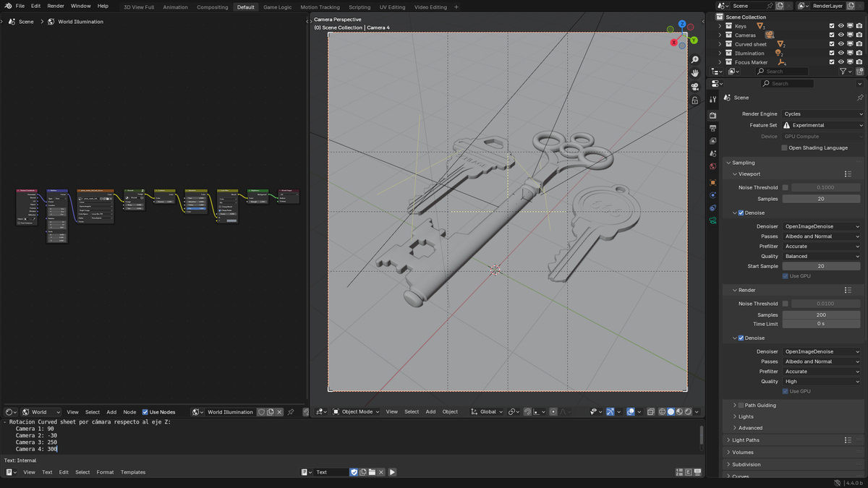Toggle camera view icon in viewport

click(x=695, y=87)
